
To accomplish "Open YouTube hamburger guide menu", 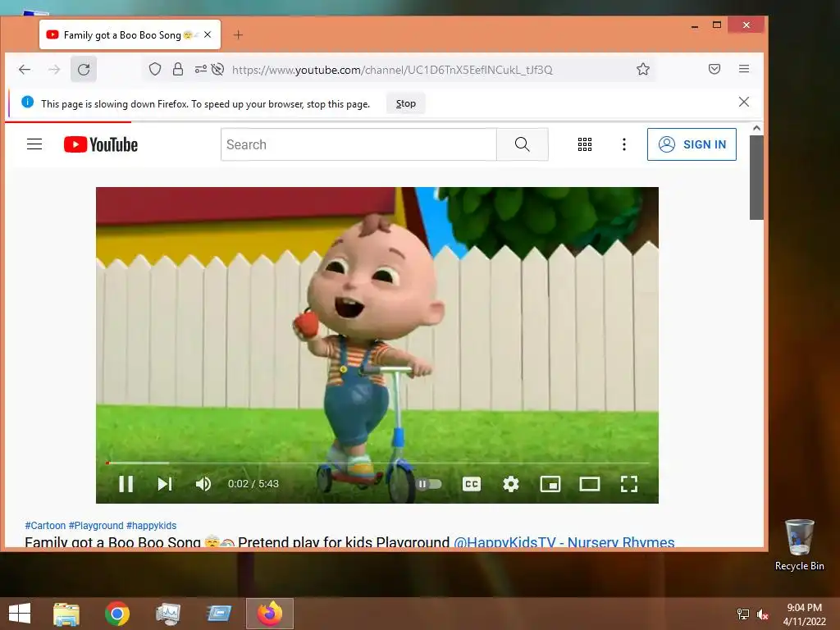I will [34, 144].
